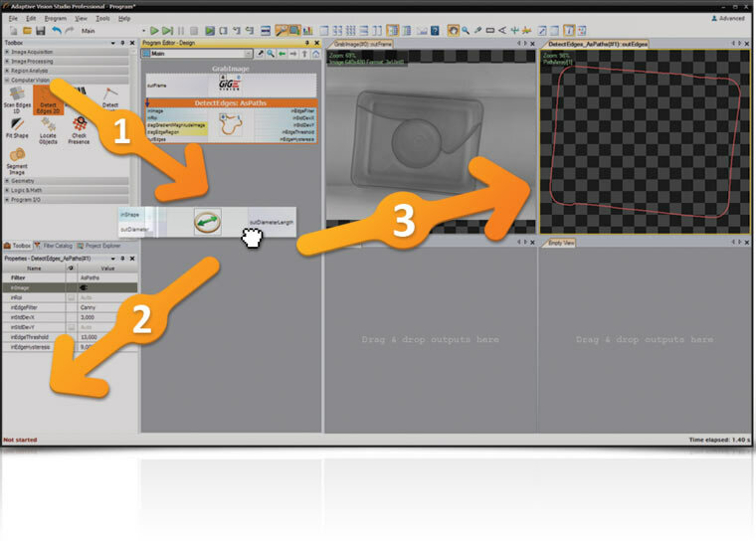Select the Scan Edges 1D tool

[17, 100]
